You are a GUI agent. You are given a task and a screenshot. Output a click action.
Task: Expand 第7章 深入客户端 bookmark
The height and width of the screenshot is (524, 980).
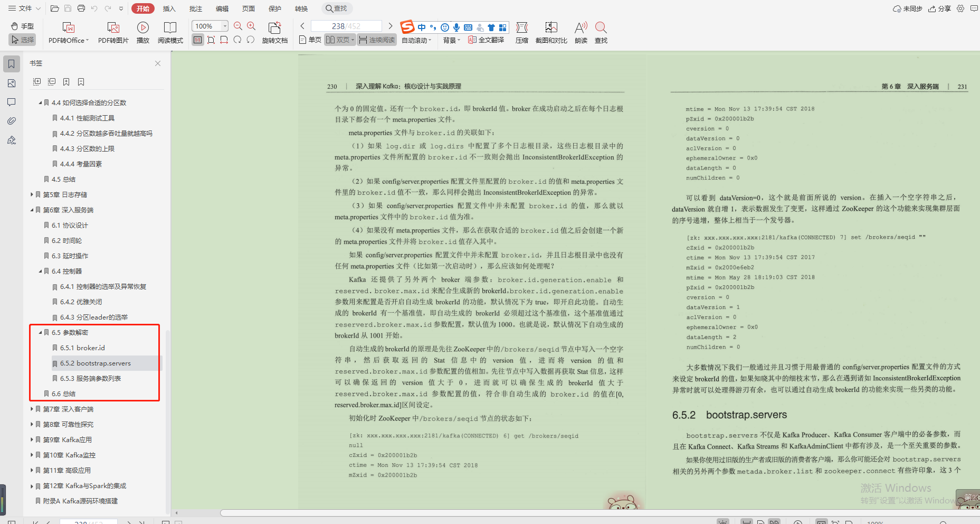(32, 409)
